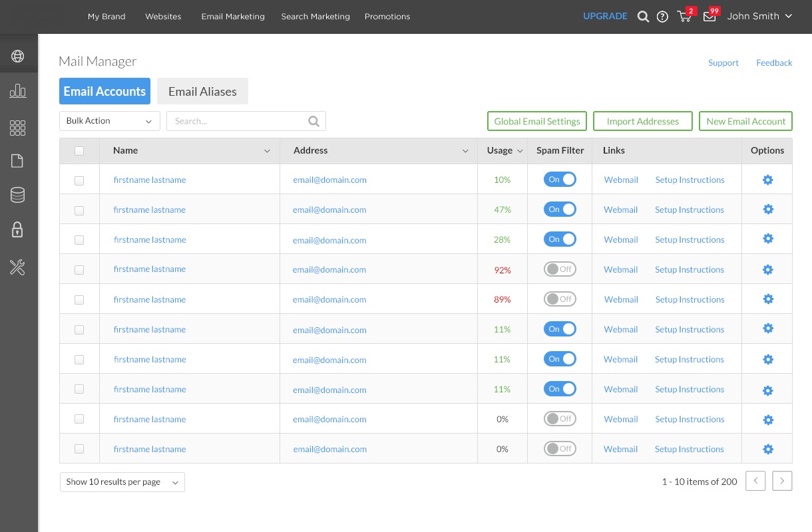Open the mail notifications icon with 99 badge
This screenshot has width=812, height=532.
click(710, 17)
